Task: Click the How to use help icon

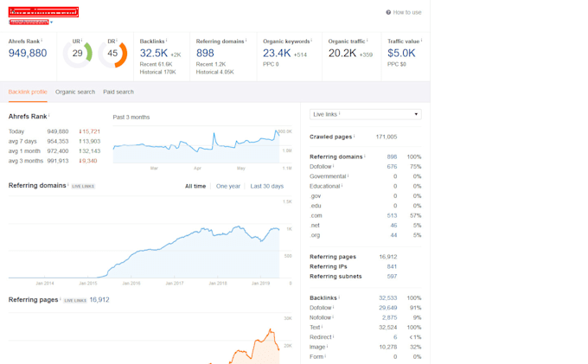Action: [x=389, y=12]
